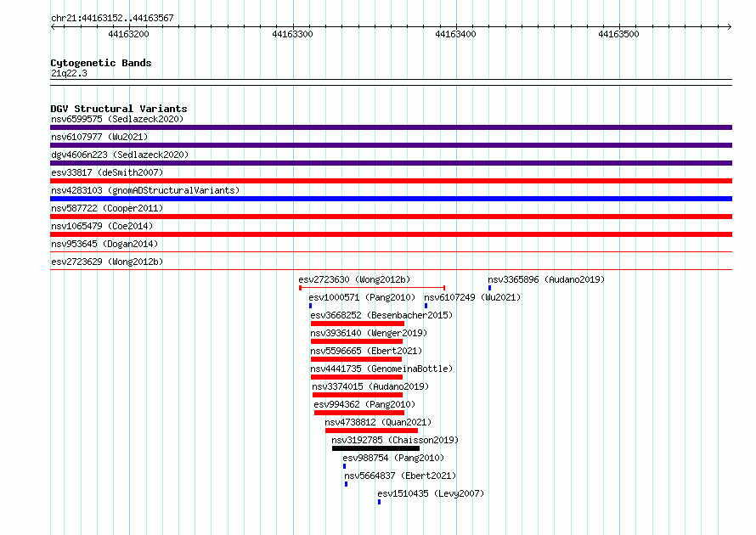Select the red nsv1065479 variant bar
This screenshot has width=756, height=535.
[391, 234]
